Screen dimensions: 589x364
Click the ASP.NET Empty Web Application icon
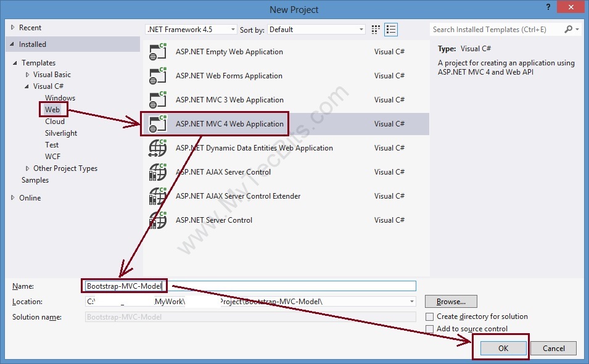[x=158, y=51]
